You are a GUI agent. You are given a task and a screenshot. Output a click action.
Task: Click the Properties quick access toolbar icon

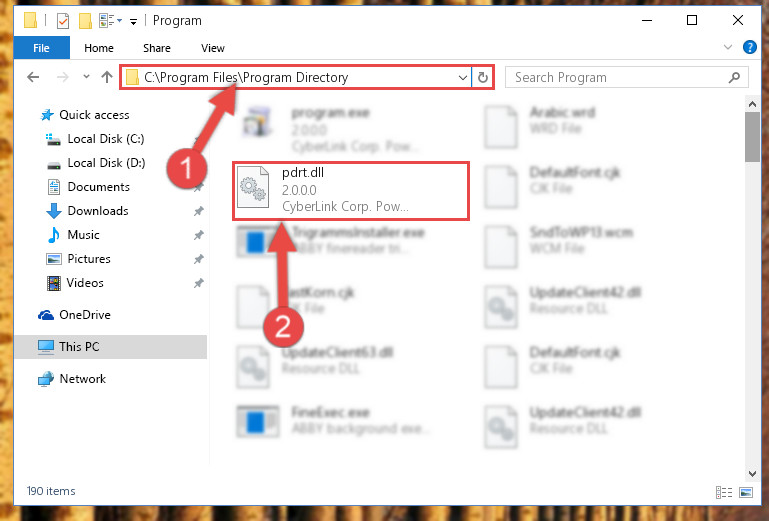[x=63, y=21]
